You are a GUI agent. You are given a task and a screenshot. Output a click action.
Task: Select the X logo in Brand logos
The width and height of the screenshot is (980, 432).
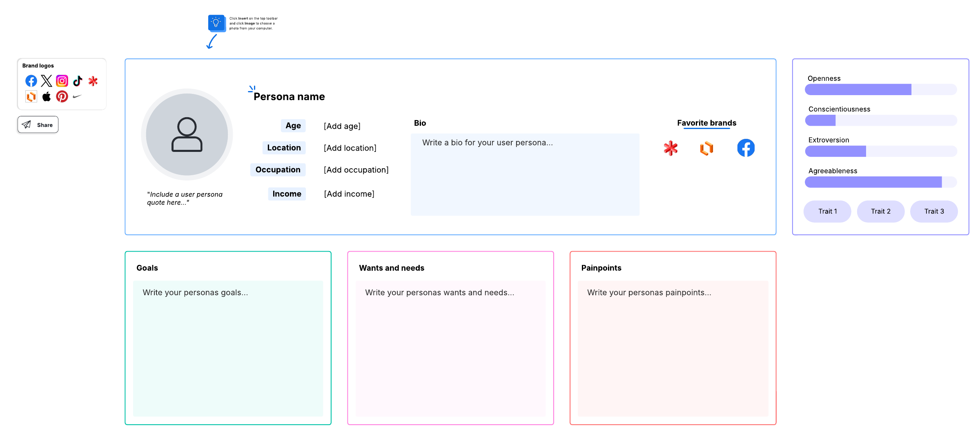47,81
